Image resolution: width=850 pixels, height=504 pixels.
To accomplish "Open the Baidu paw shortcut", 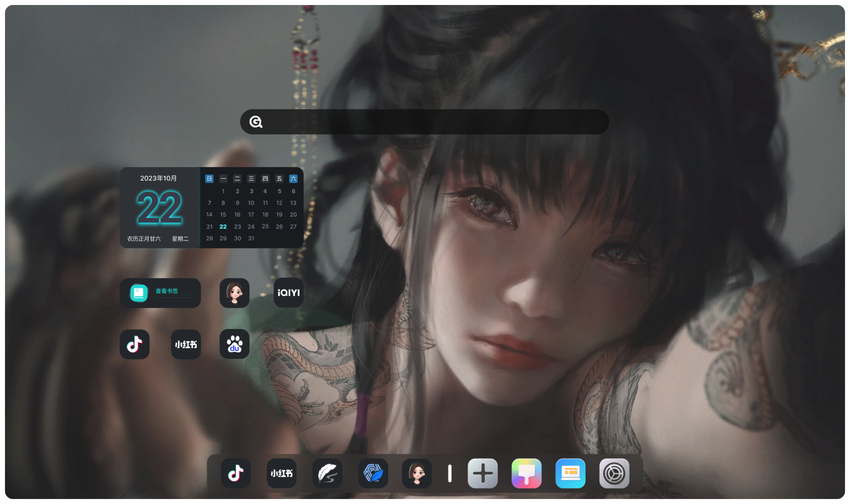I will pos(234,344).
